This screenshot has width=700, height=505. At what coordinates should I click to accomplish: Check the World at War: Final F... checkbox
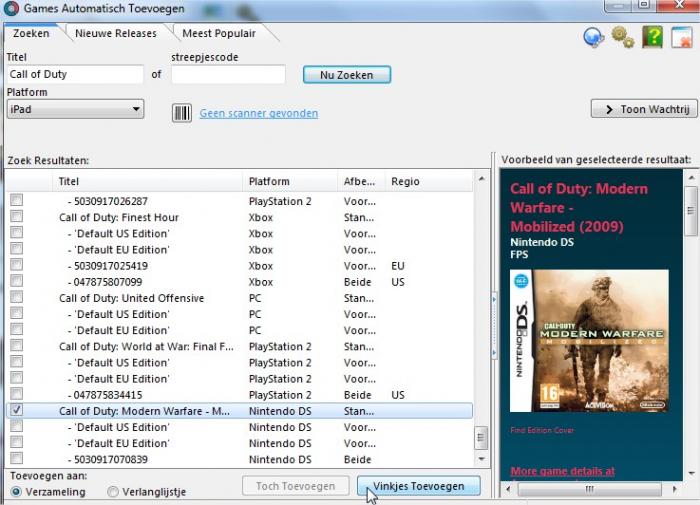(x=17, y=346)
